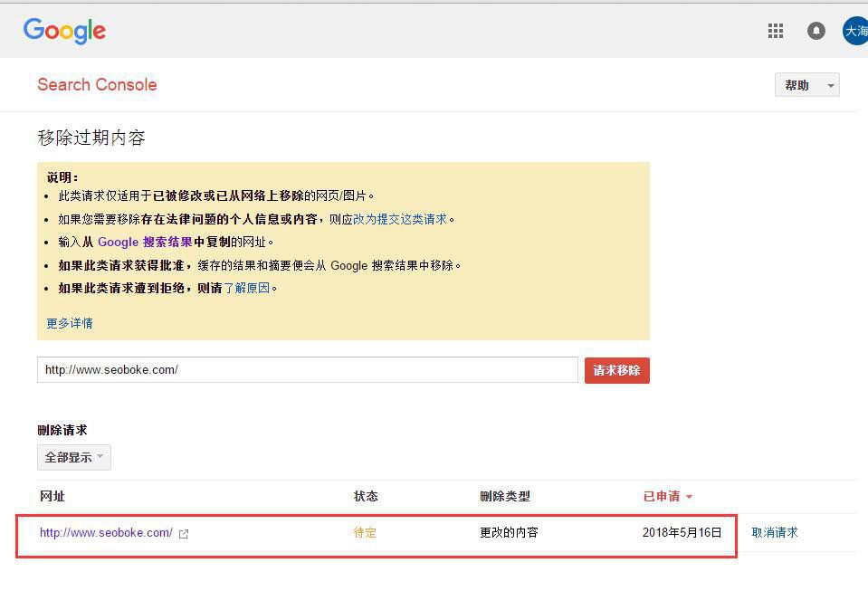Open the 更多详情 link

(x=70, y=323)
